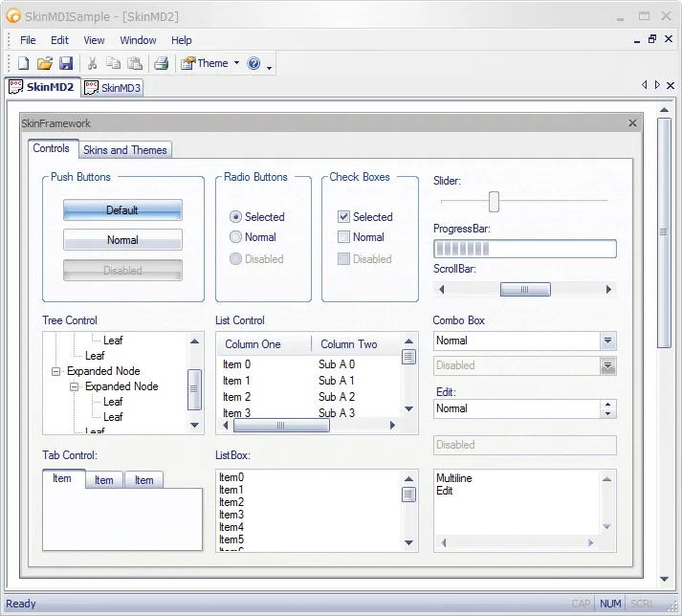Click the Open folder toolbar icon

tap(44, 63)
